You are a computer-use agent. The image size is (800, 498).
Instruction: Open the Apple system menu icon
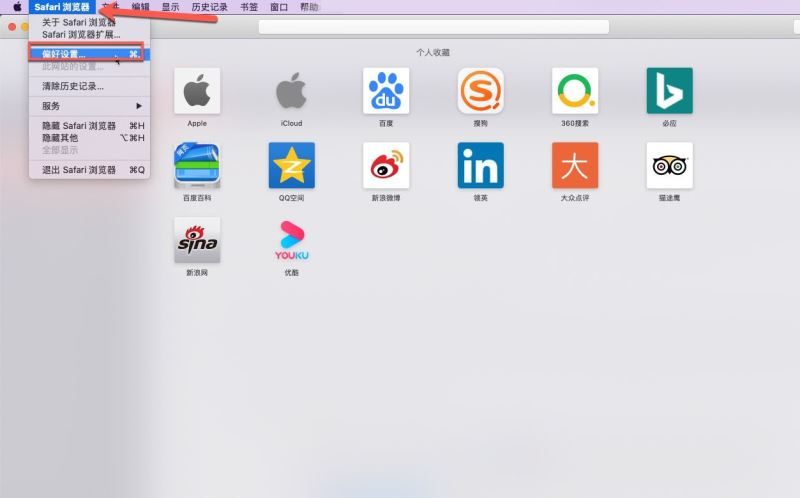pyautogui.click(x=17, y=7)
